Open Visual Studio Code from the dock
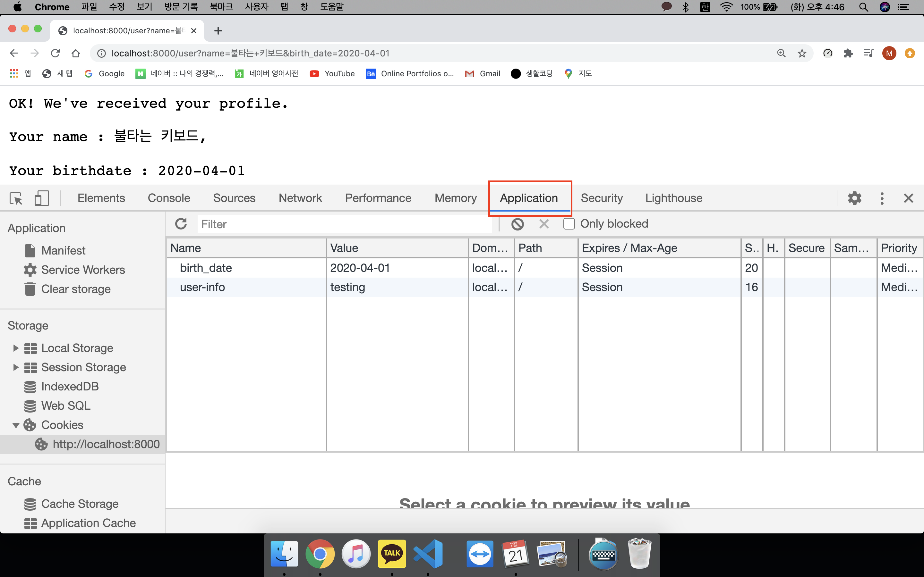Viewport: 924px width, 577px height. pos(428,554)
